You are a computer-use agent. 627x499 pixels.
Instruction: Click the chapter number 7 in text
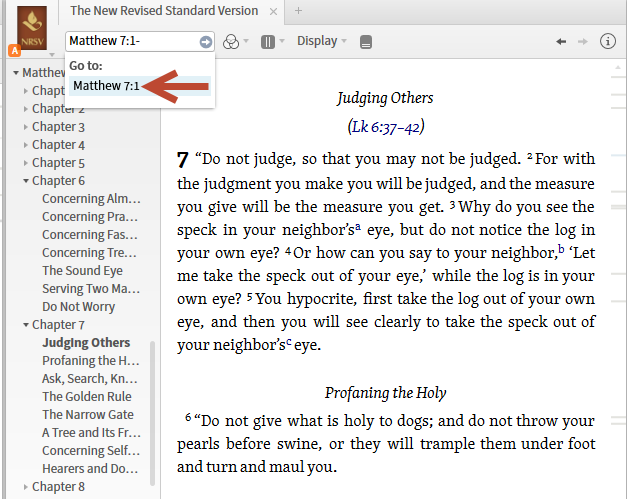point(183,160)
